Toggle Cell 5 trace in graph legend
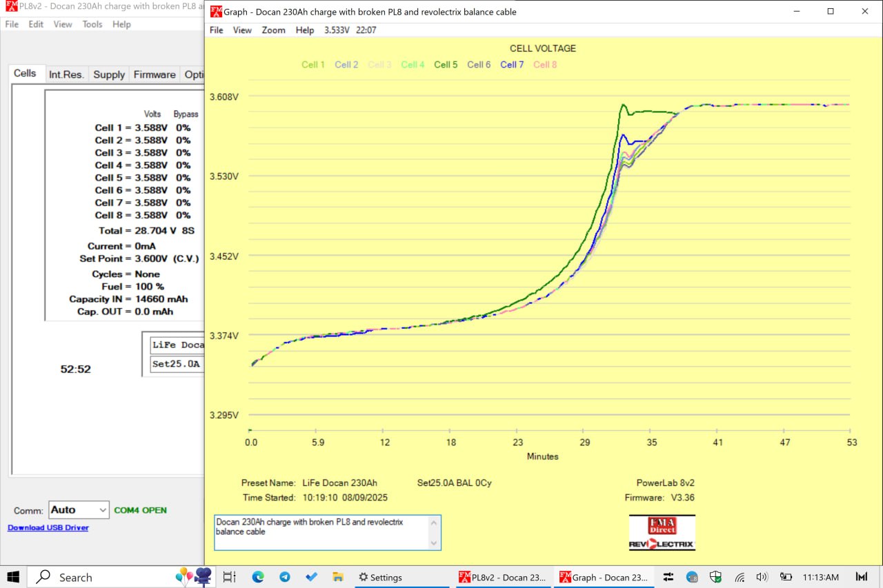883x588 pixels. (x=446, y=65)
